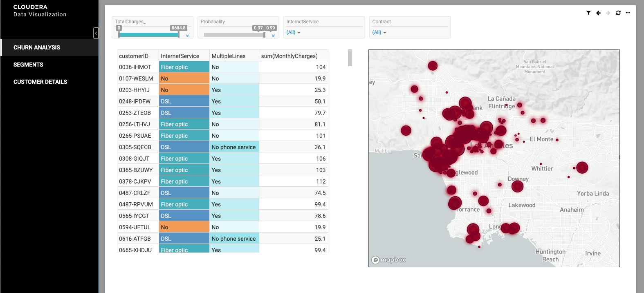Click No phone service cell for 0305-SQECB
This screenshot has width=644, height=293.
(234, 147)
